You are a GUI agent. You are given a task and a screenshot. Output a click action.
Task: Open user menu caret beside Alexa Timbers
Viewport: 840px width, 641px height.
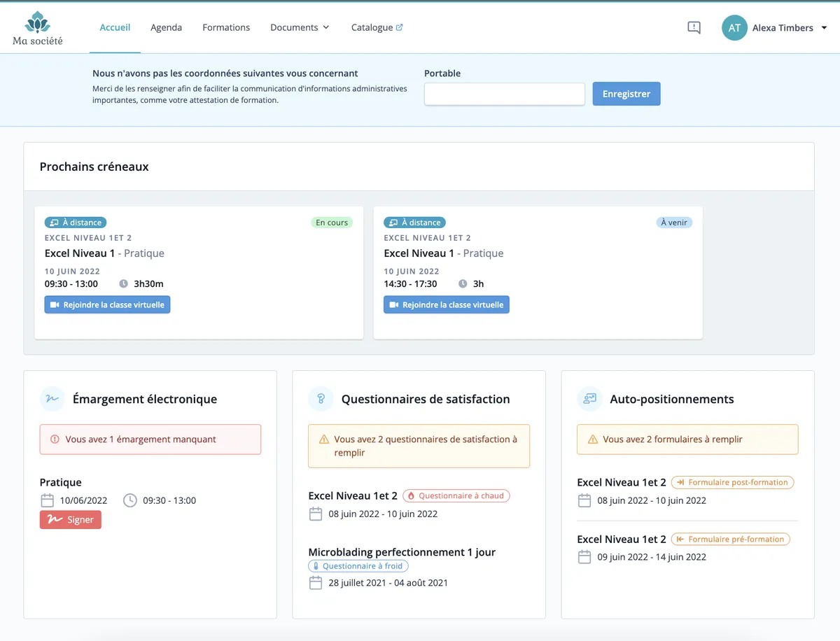pos(824,28)
